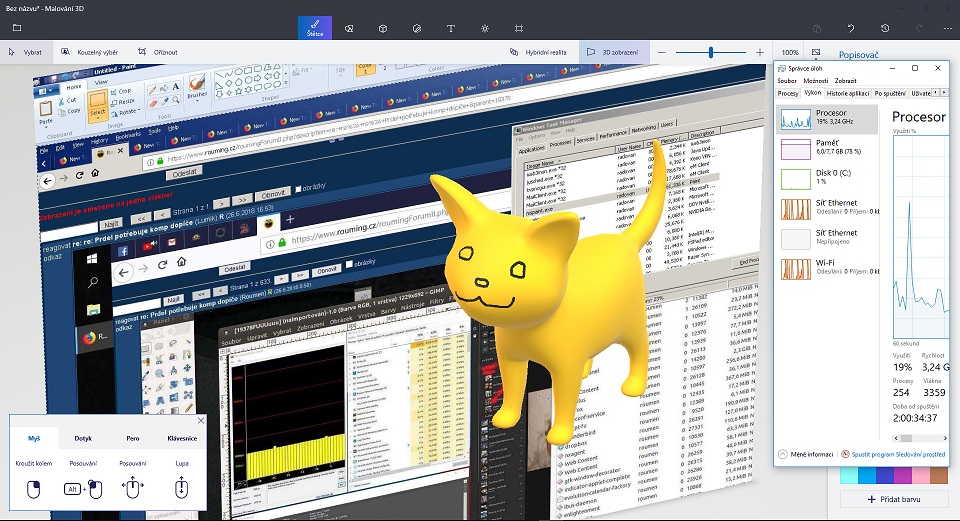Open the Effects sun icon
Screen dimensions: 960x521
(485, 28)
